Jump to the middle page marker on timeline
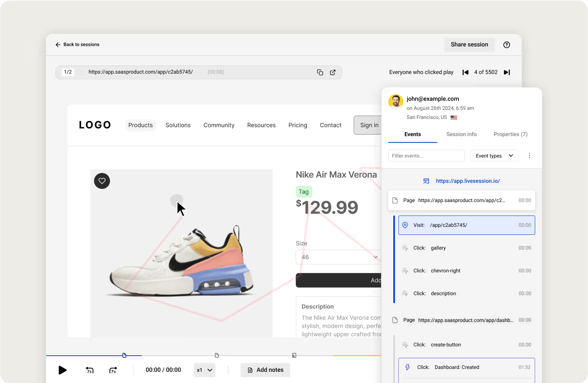The height and width of the screenshot is (383, 588). click(x=217, y=355)
